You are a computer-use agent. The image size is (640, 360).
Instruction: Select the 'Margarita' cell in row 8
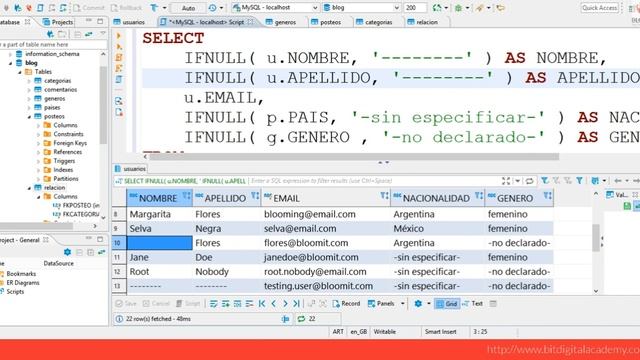160,214
